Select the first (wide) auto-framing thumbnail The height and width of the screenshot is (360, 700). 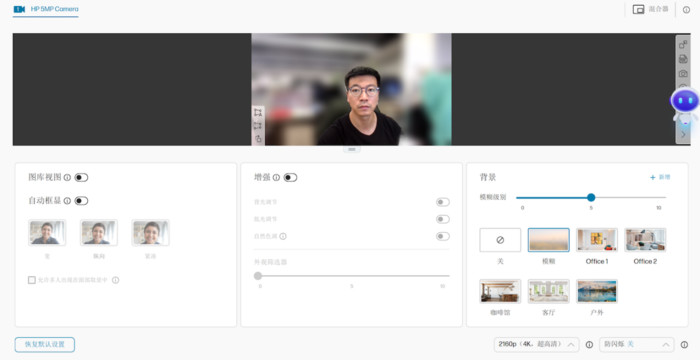(x=47, y=233)
